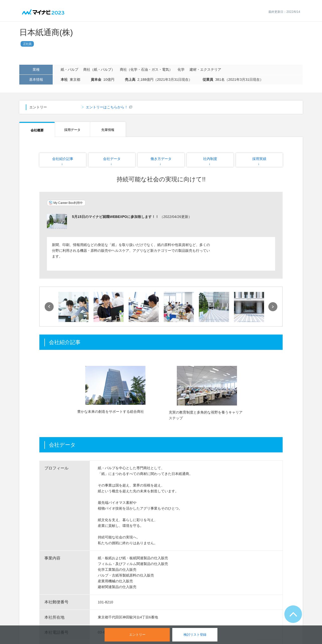Click the 検討リスト登録 button

click(x=195, y=635)
